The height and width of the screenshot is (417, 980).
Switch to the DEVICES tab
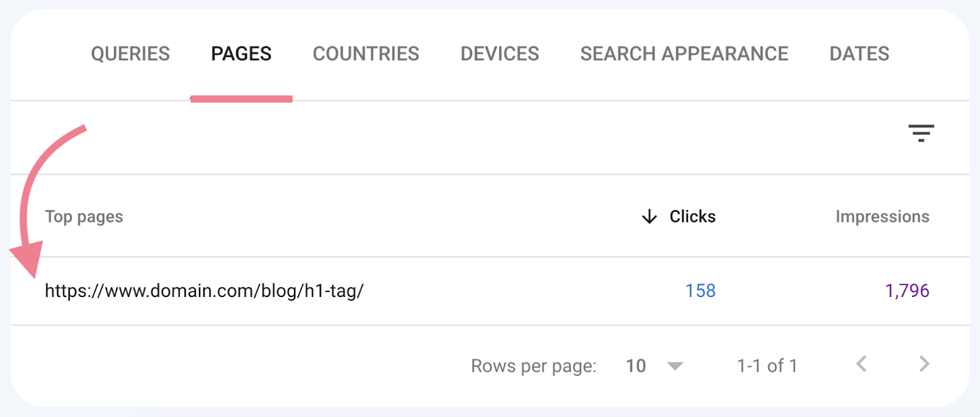point(499,54)
